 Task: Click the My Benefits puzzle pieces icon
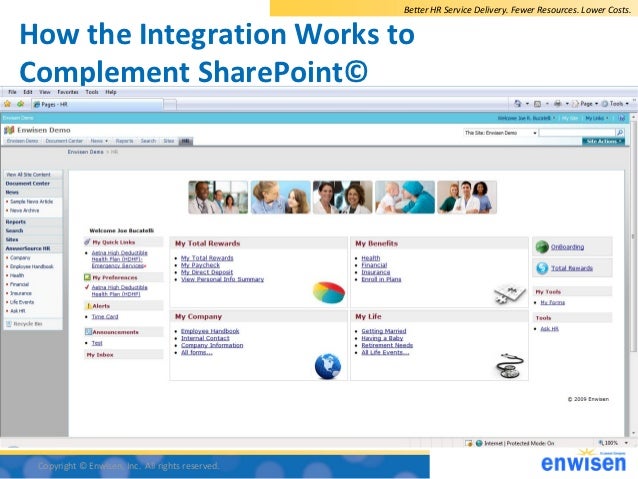tap(510, 293)
